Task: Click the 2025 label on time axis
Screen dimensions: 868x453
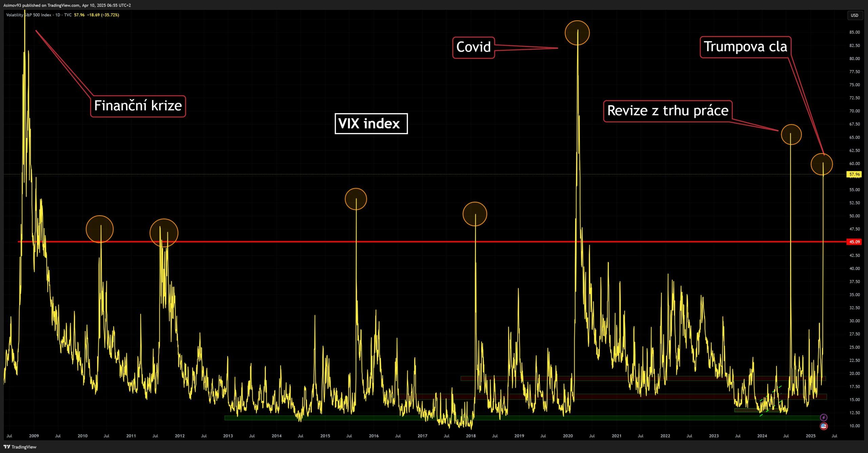Action: (811, 436)
